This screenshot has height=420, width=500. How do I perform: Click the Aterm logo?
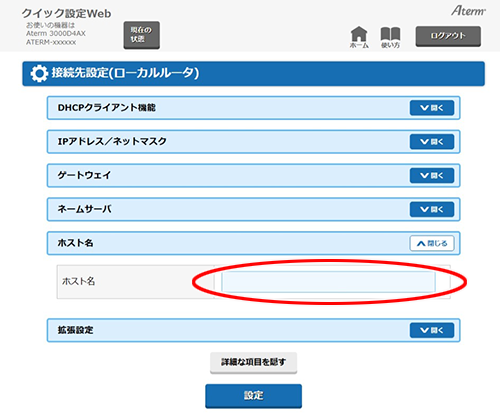pyautogui.click(x=468, y=11)
